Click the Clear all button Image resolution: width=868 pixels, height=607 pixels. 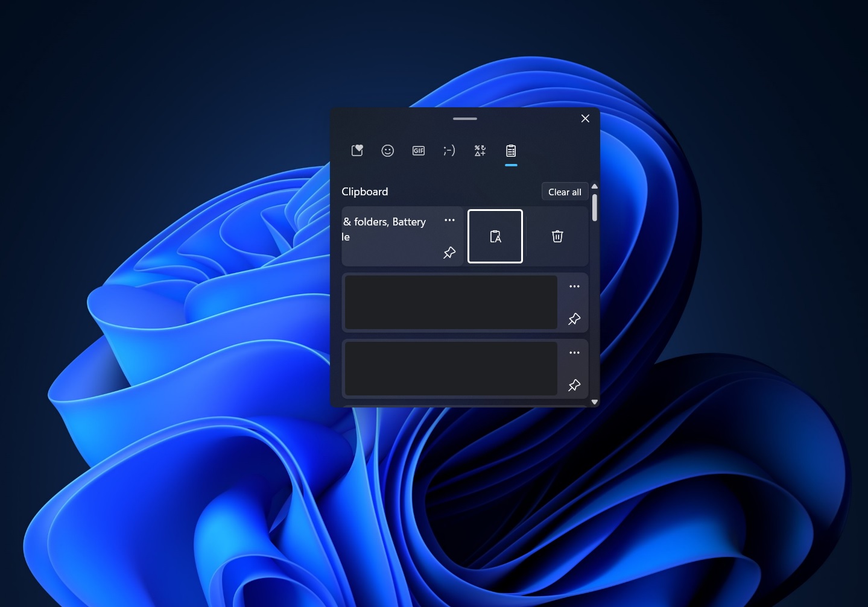pyautogui.click(x=565, y=192)
